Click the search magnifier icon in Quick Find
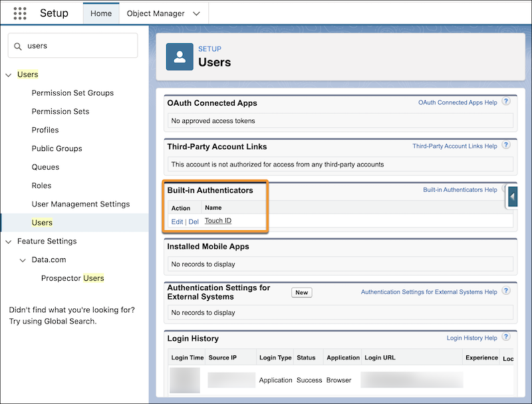Viewport: 532px width, 404px height. pyautogui.click(x=17, y=46)
